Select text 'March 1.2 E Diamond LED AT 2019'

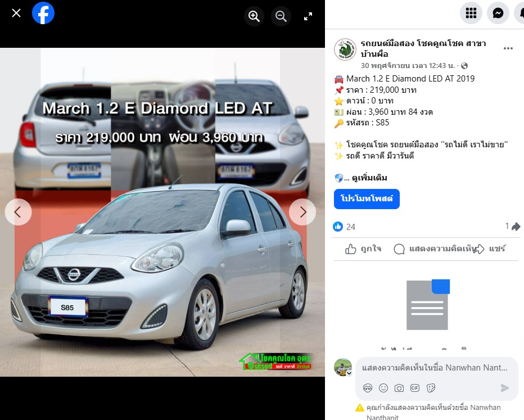(410, 79)
